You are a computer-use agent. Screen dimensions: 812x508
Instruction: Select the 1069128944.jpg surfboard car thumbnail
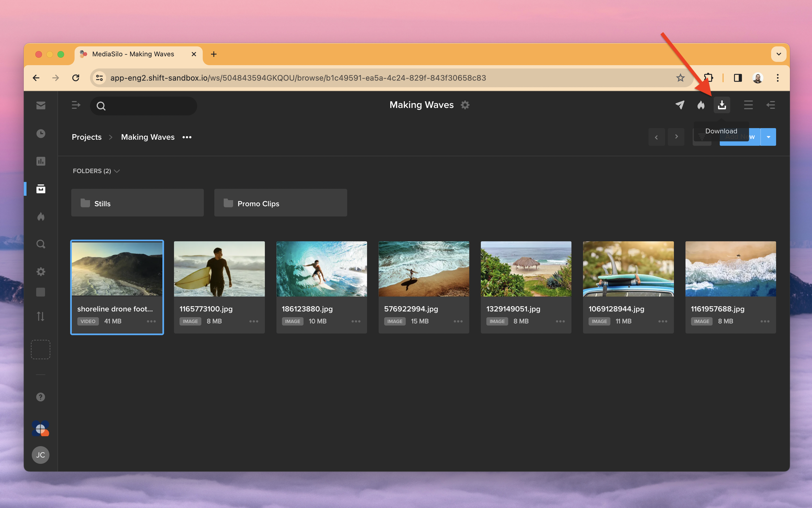pos(629,269)
